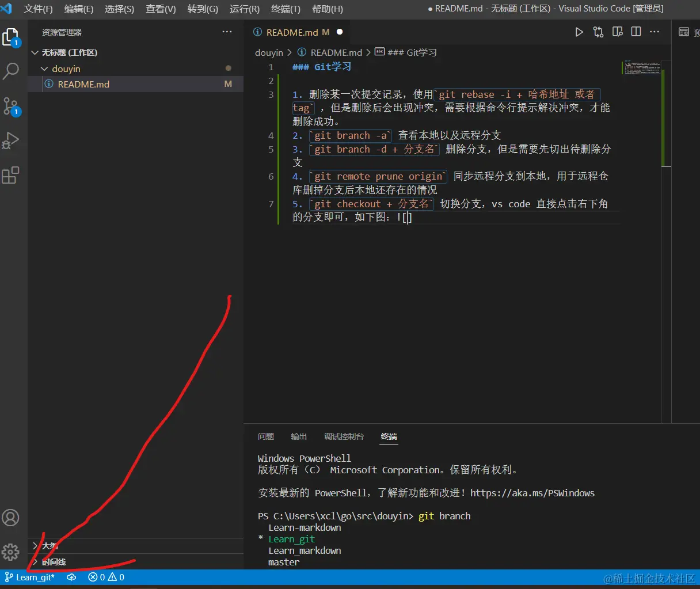Switch to the 调试控制台 panel tab

pos(344,436)
